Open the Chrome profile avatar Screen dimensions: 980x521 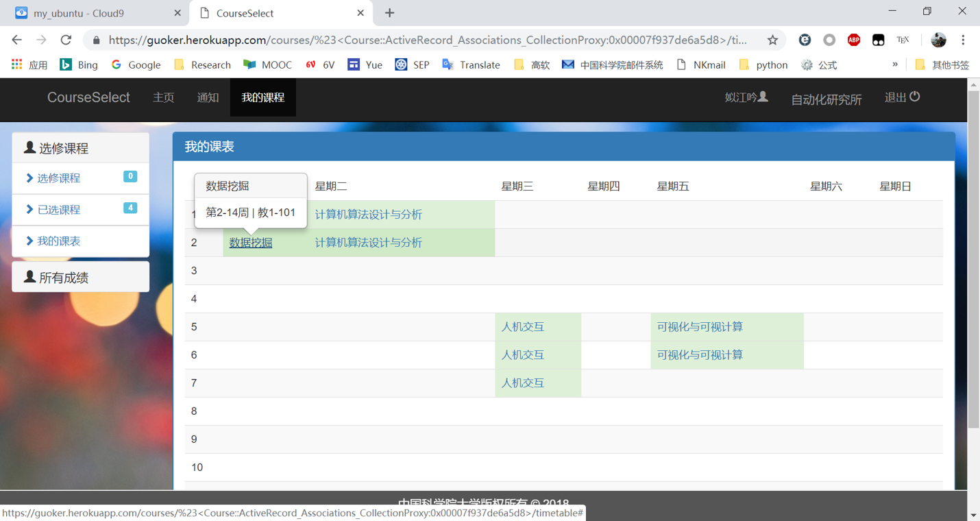pyautogui.click(x=938, y=40)
